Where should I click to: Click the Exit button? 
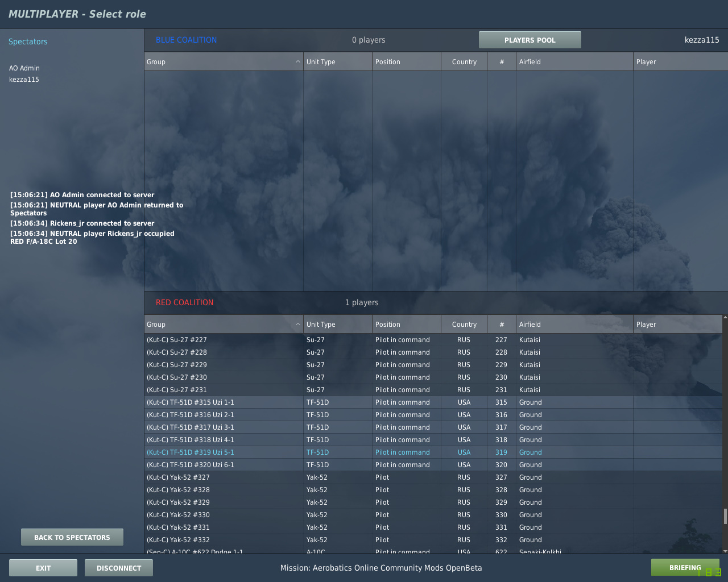(x=43, y=568)
